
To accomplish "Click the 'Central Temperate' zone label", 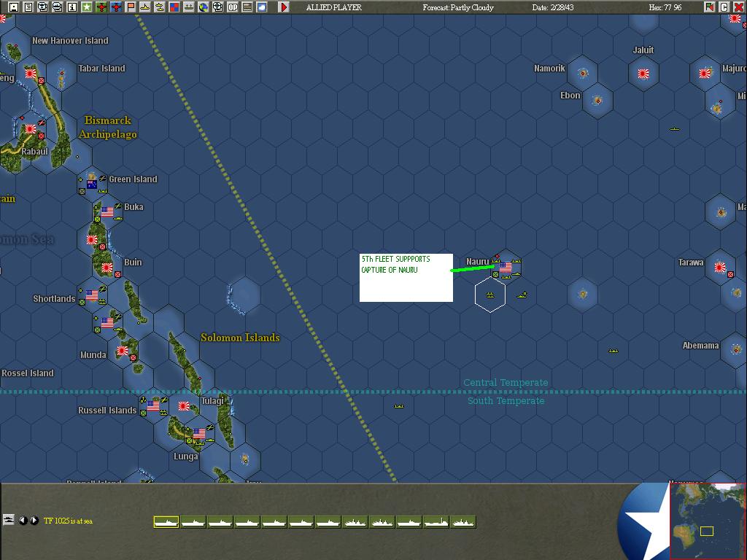I will tap(506, 382).
